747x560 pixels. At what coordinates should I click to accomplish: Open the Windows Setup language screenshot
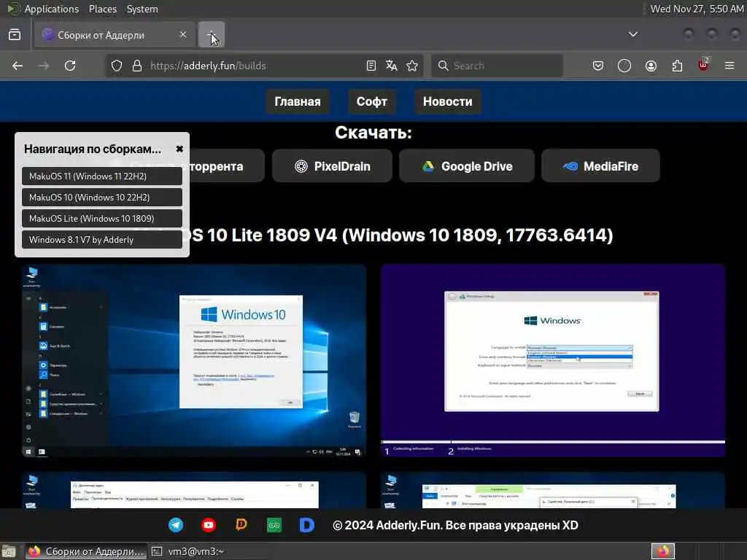[553, 361]
